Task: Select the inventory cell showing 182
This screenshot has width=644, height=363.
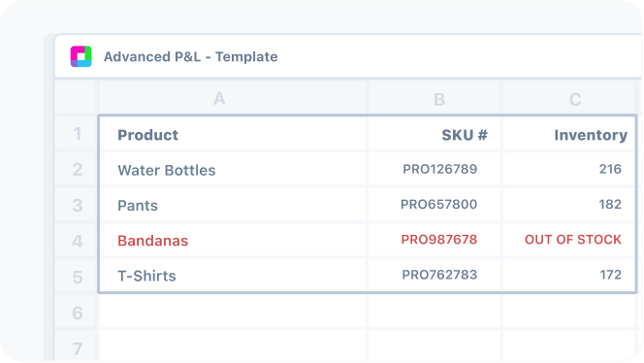Action: tap(569, 205)
